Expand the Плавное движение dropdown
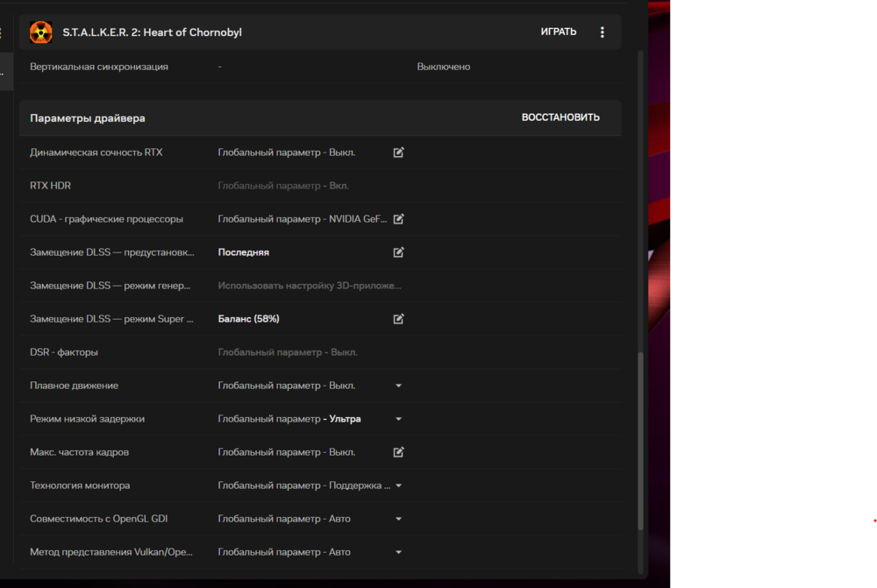The height and width of the screenshot is (588, 877). (398, 386)
